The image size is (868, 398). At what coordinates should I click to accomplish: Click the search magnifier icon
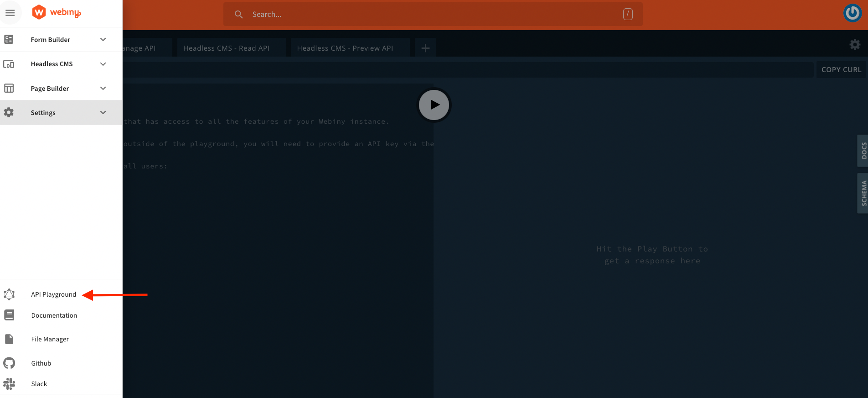238,15
